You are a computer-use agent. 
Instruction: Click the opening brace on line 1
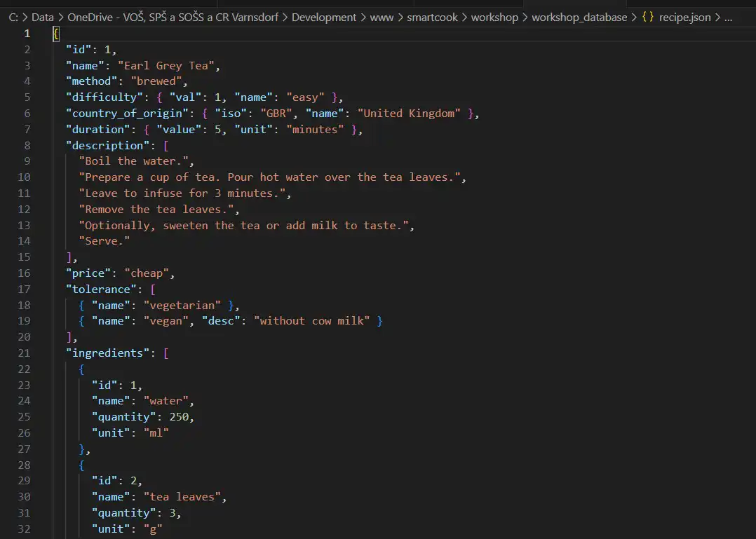pos(56,34)
